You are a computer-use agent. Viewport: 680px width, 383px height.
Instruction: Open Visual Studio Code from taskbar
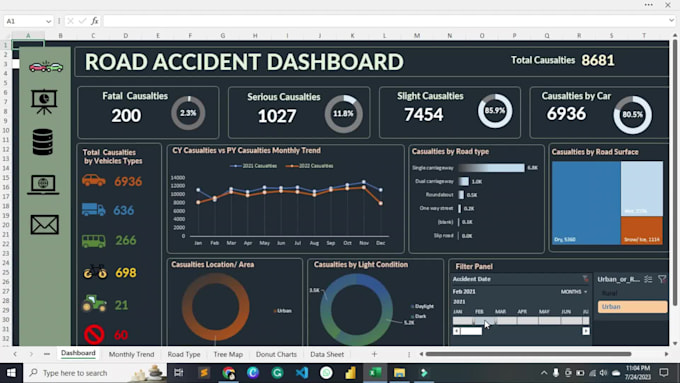[302, 373]
